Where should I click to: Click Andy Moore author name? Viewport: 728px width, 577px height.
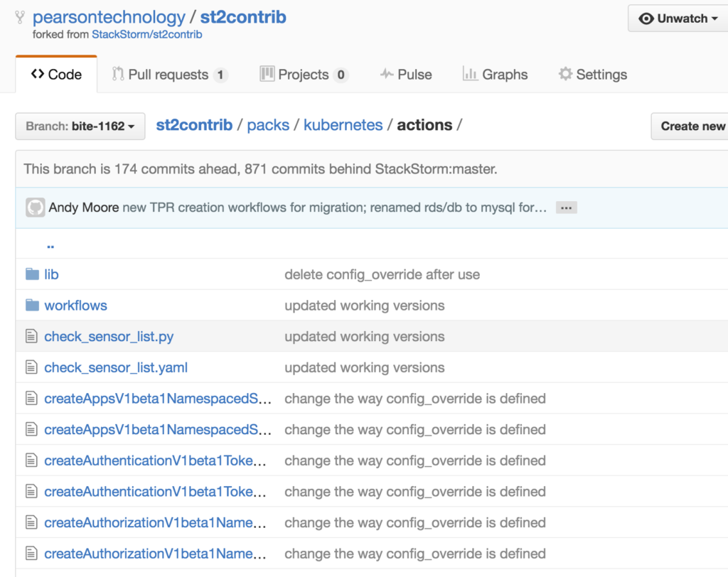coord(84,207)
